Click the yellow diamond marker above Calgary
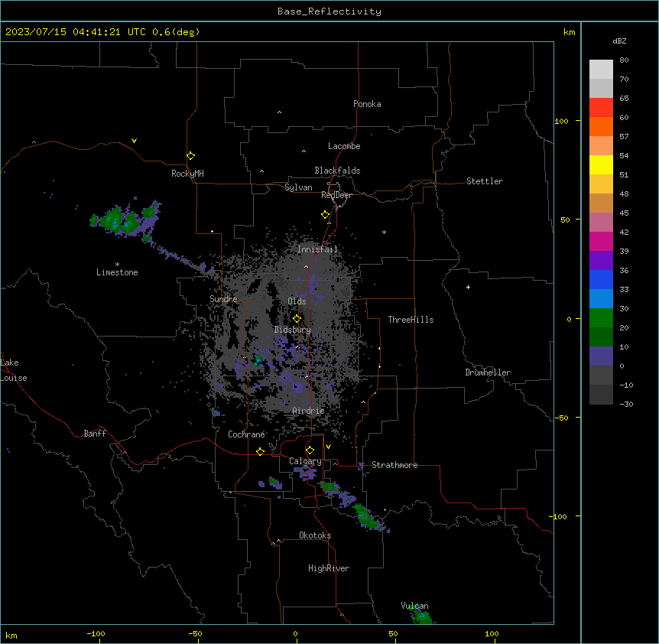659x644 pixels. (x=310, y=450)
